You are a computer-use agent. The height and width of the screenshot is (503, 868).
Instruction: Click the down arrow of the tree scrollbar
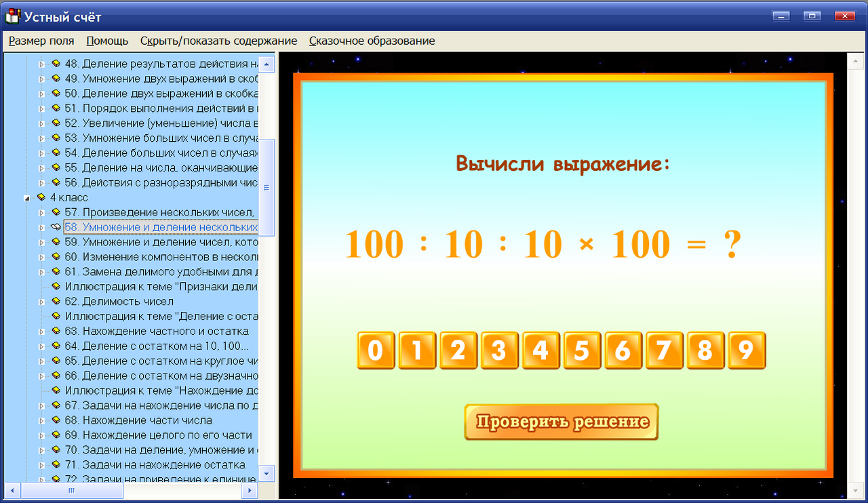click(267, 475)
